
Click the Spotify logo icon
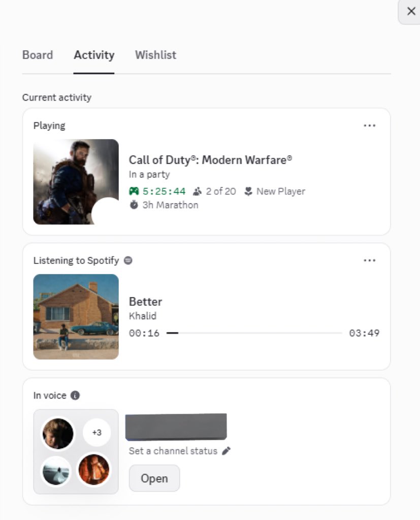tap(128, 261)
